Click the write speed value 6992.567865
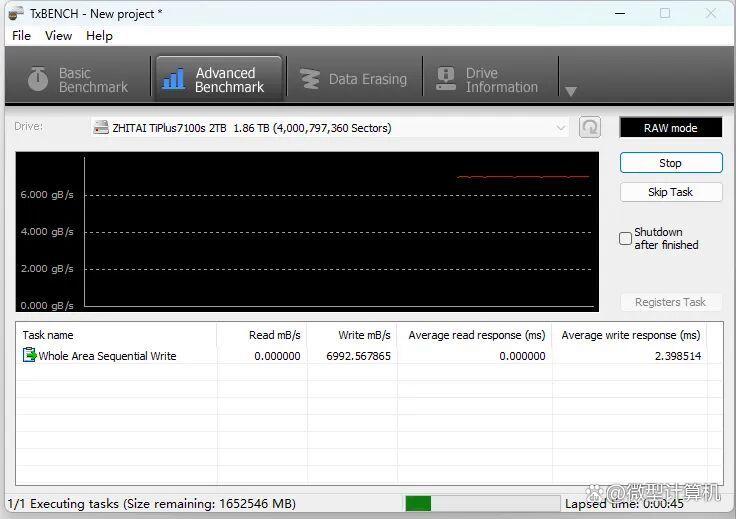Viewport: 736px width, 519px height. tap(358, 356)
